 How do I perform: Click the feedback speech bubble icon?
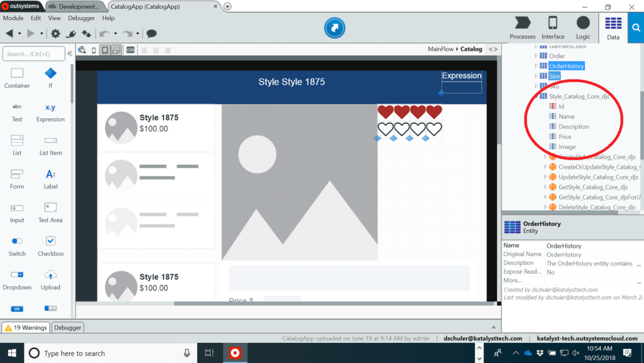[x=152, y=33]
